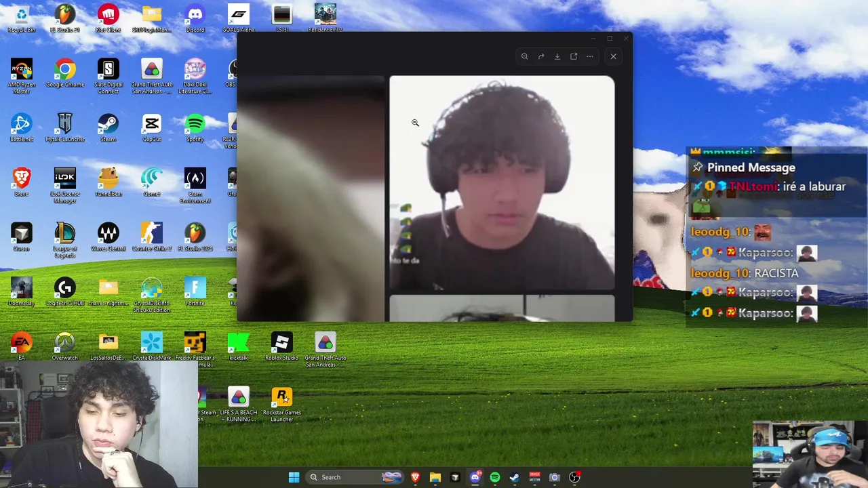Launch Fortnite desktop shortcut

tap(195, 292)
